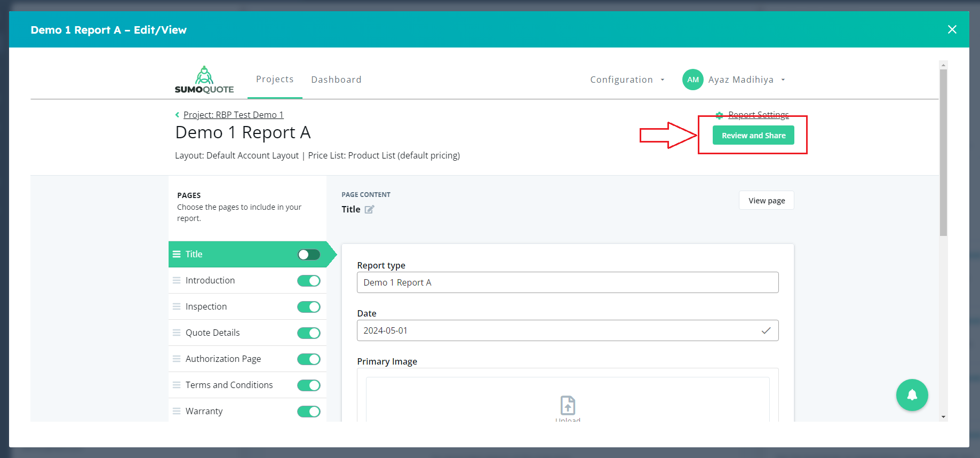Edit the Title page name pencil icon
Viewport: 980px width, 458px height.
click(x=369, y=209)
